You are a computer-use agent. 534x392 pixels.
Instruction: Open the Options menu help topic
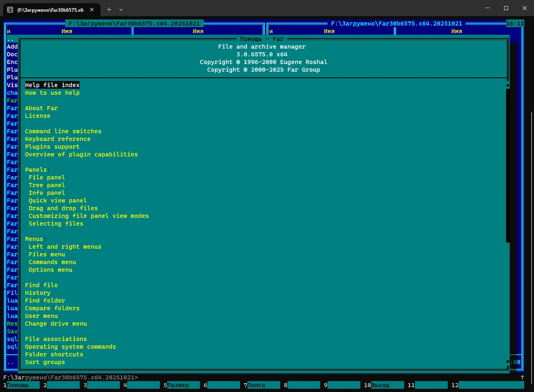coord(51,270)
